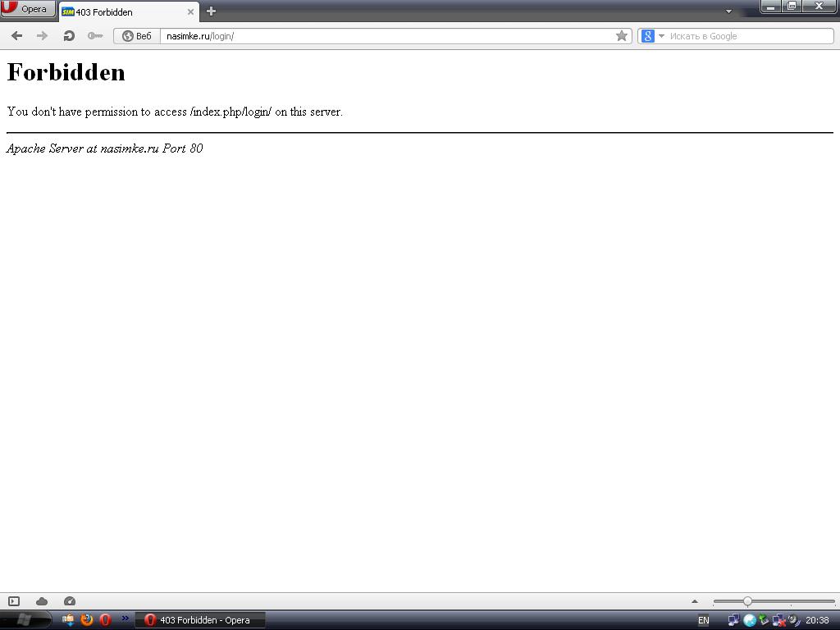The height and width of the screenshot is (630, 840).
Task: Reload the current page
Action: pos(69,36)
